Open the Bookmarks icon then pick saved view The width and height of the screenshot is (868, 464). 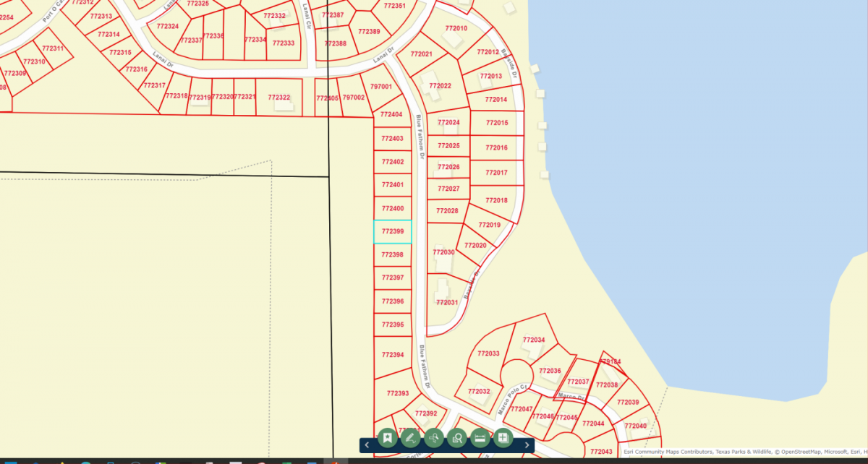pyautogui.click(x=387, y=437)
